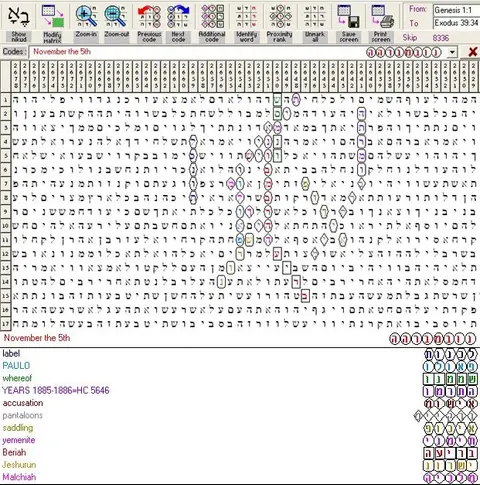
Task: Click row number 12 of the matrix
Action: pos(5,254)
